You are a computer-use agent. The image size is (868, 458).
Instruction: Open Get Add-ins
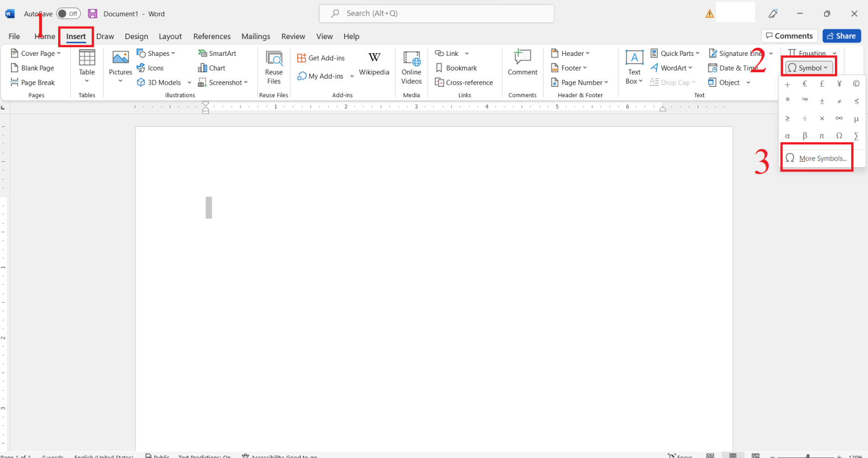(x=321, y=58)
